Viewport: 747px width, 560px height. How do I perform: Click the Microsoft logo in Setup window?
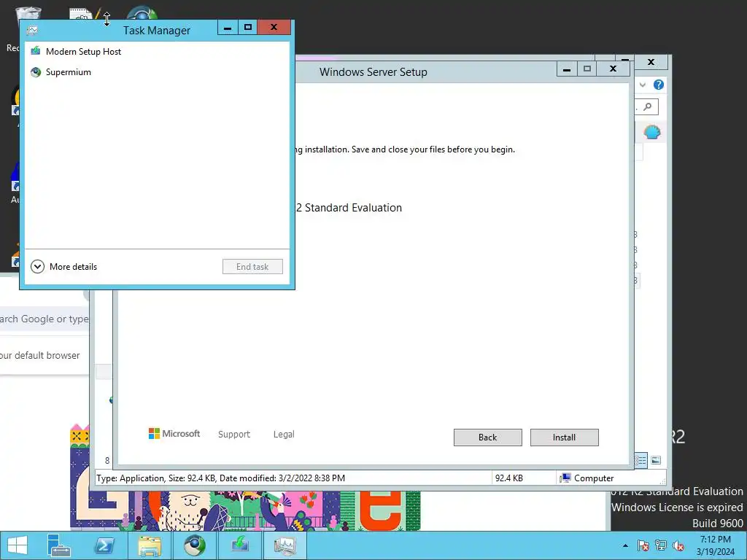click(x=174, y=433)
